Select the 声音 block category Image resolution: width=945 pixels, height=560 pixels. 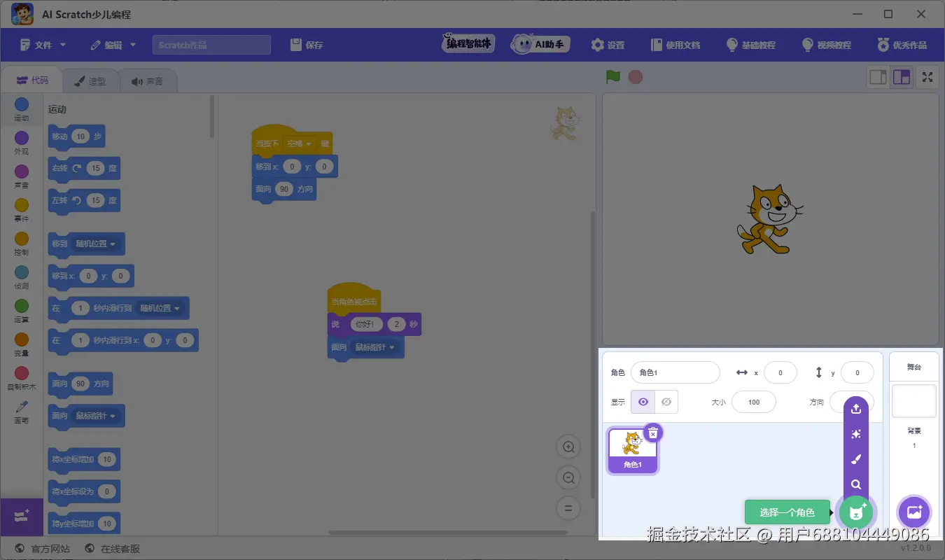click(22, 177)
